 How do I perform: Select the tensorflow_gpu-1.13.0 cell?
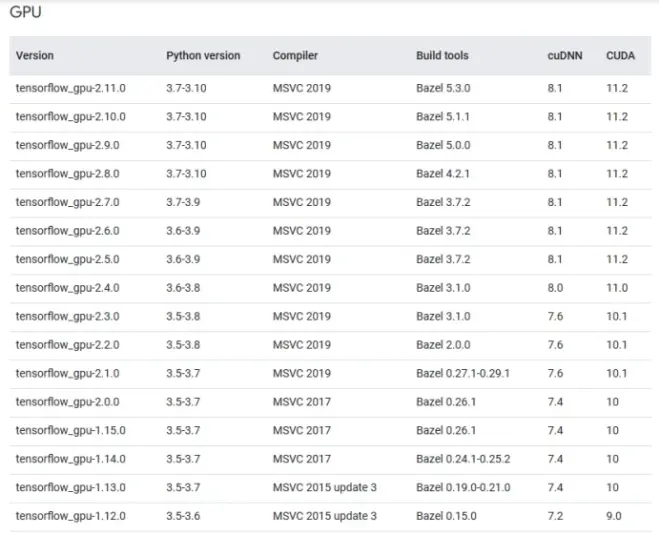click(70, 487)
